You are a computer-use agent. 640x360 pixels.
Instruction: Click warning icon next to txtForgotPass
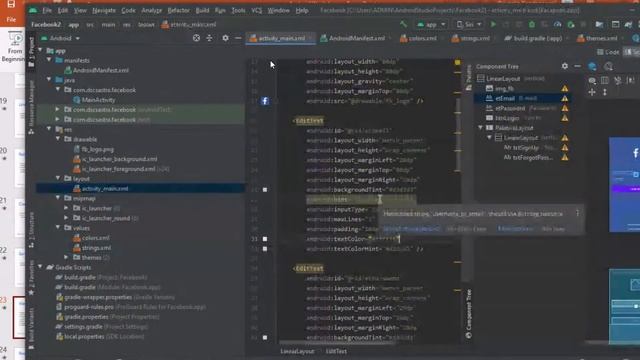point(564,157)
